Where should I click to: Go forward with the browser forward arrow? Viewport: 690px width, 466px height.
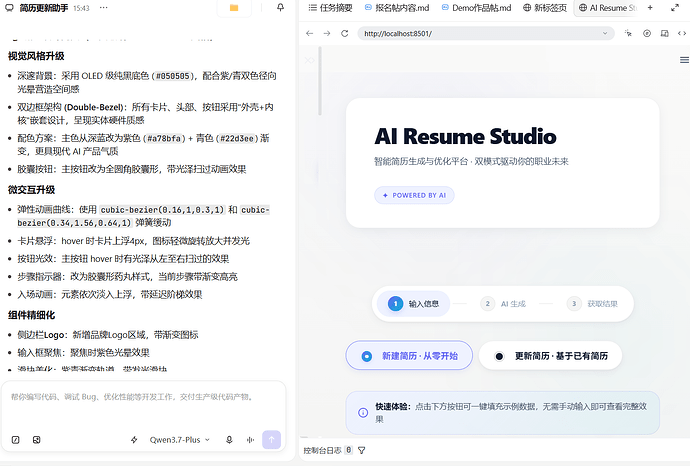coord(327,33)
